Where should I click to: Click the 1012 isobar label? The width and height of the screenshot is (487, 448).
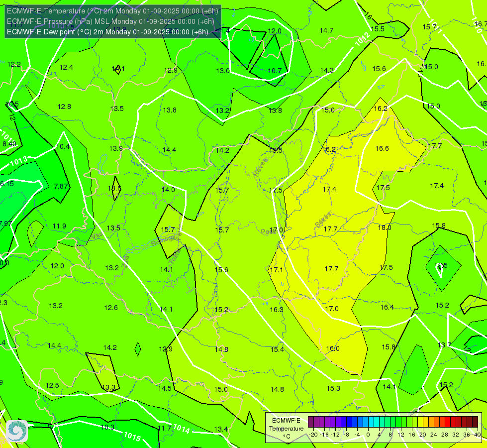(x=363, y=39)
